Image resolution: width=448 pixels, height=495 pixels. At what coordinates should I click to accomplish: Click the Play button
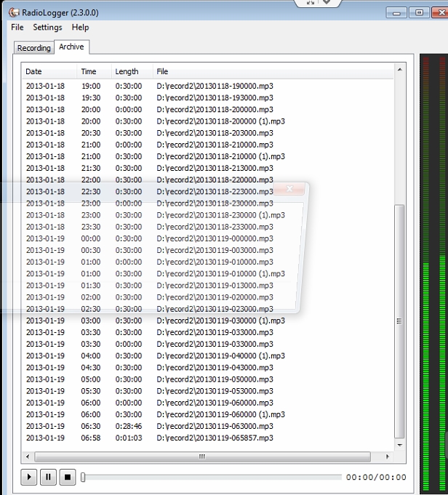(29, 477)
